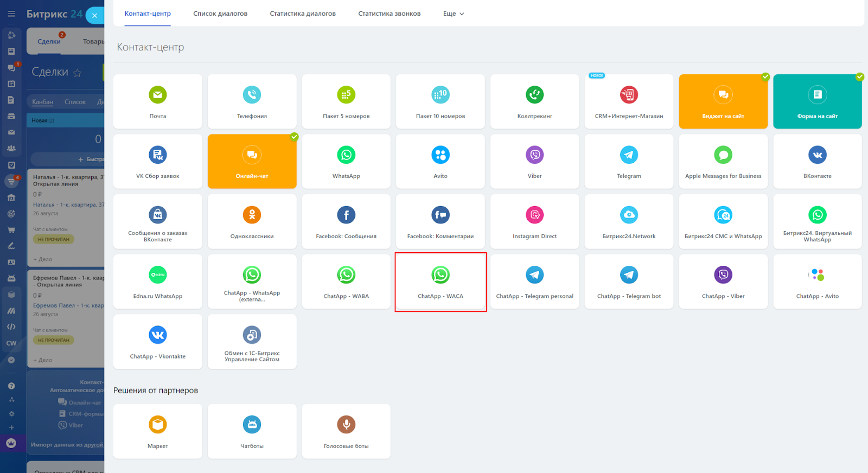Screen dimensions: 868x473
Task: Open the Виджет на сайт tile
Action: tap(723, 101)
